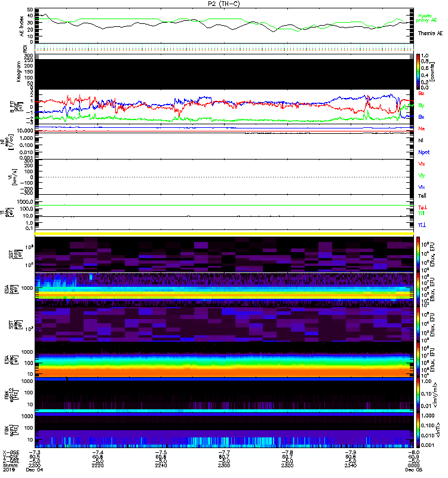The height and width of the screenshot is (478, 448).
Task: Click the plot title P2 (TH-C)
Action: click(223, 4)
